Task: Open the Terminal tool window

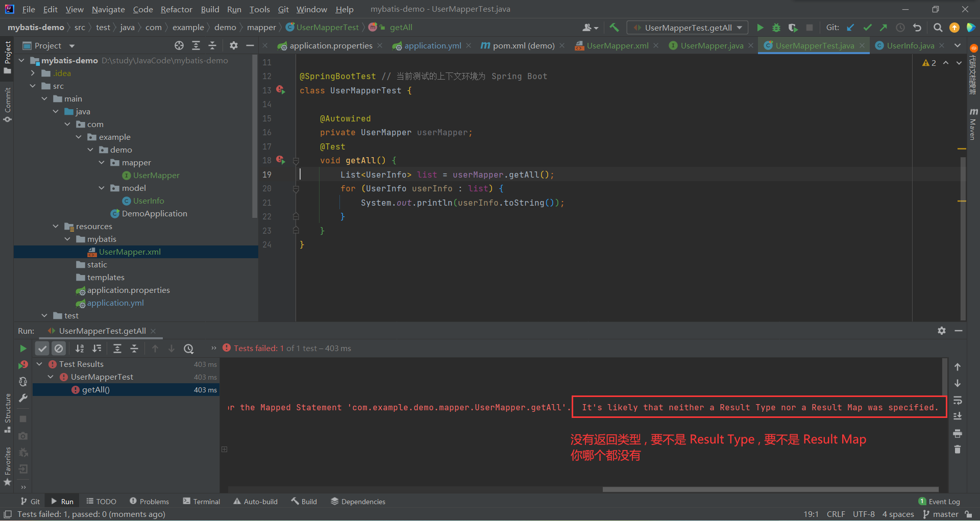Action: point(202,502)
